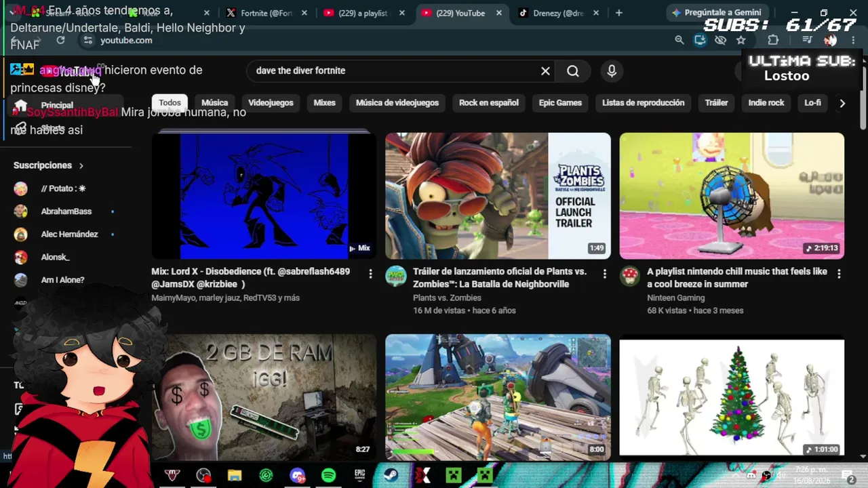Filter results by Epic Games
Image resolution: width=868 pixels, height=488 pixels.
[x=560, y=103]
